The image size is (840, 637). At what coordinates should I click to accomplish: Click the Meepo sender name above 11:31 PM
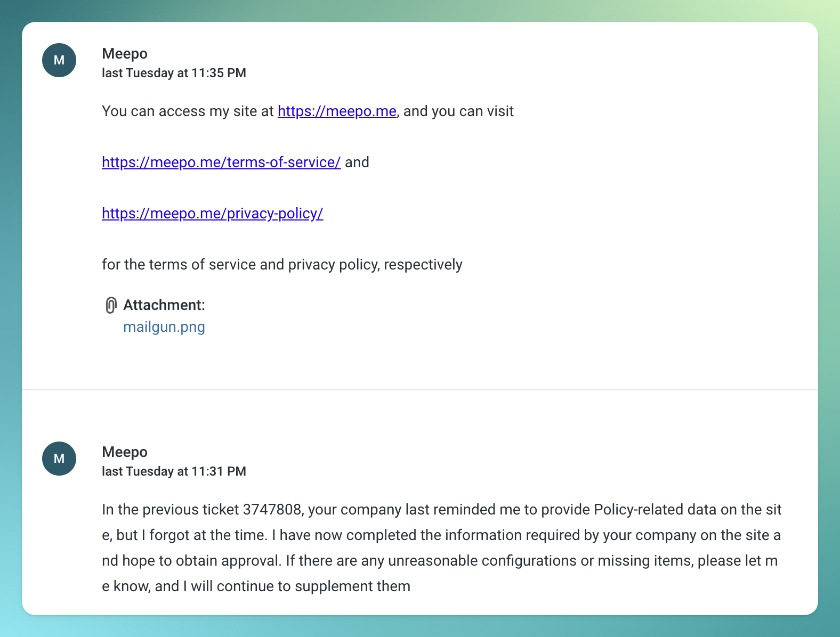point(125,452)
